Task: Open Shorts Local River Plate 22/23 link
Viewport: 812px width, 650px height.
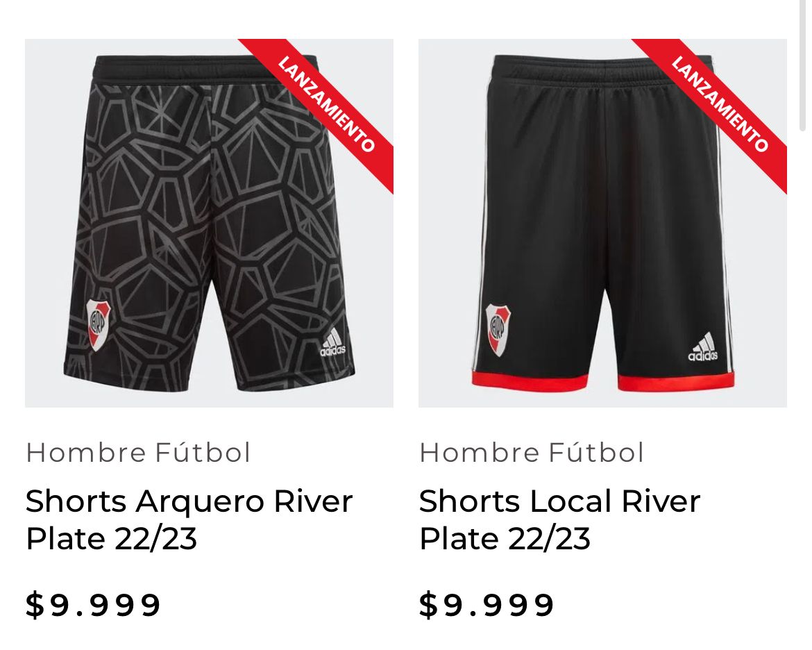Action: click(560, 520)
